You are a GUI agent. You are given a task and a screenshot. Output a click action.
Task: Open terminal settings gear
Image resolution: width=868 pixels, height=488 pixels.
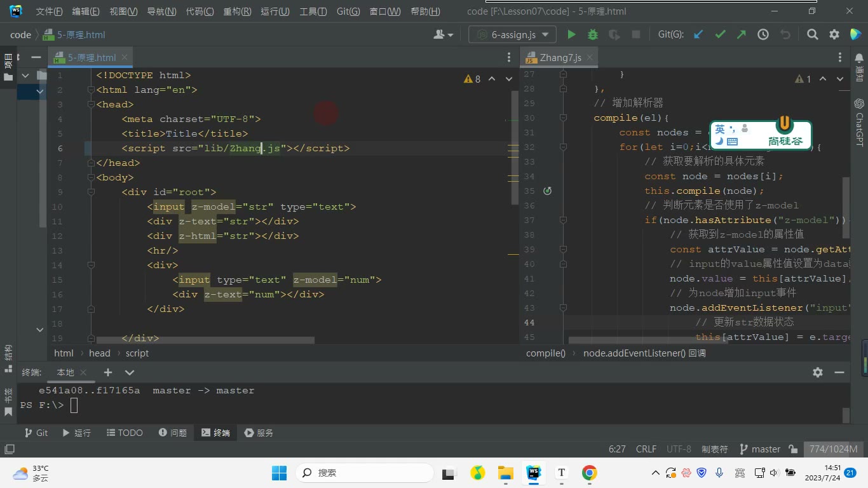[x=818, y=372]
